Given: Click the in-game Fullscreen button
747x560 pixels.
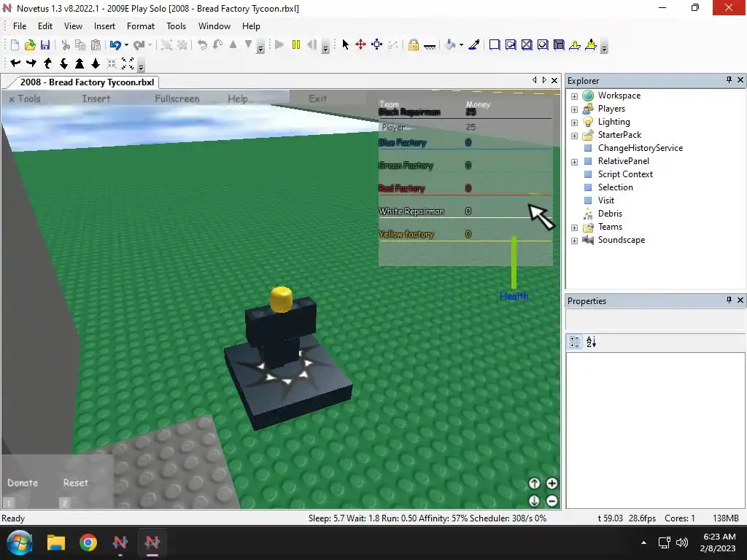Looking at the screenshot, I should (177, 98).
